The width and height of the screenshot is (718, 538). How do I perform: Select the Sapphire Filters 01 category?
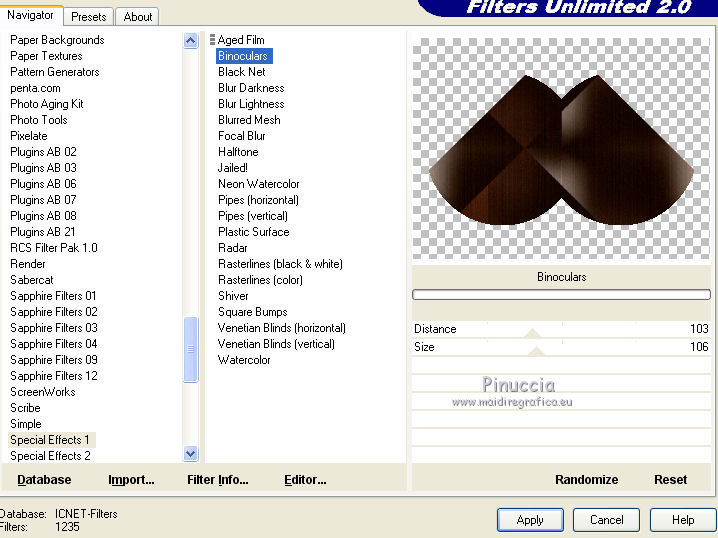(53, 296)
